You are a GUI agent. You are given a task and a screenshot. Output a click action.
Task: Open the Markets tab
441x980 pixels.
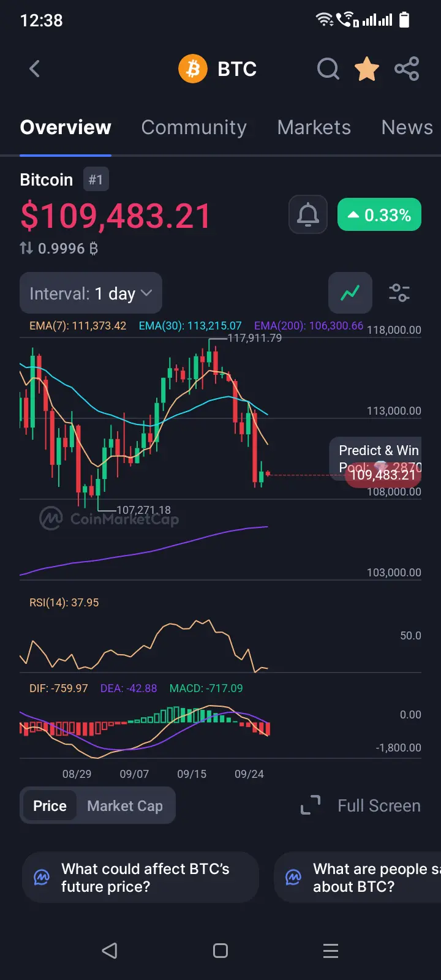[314, 127]
